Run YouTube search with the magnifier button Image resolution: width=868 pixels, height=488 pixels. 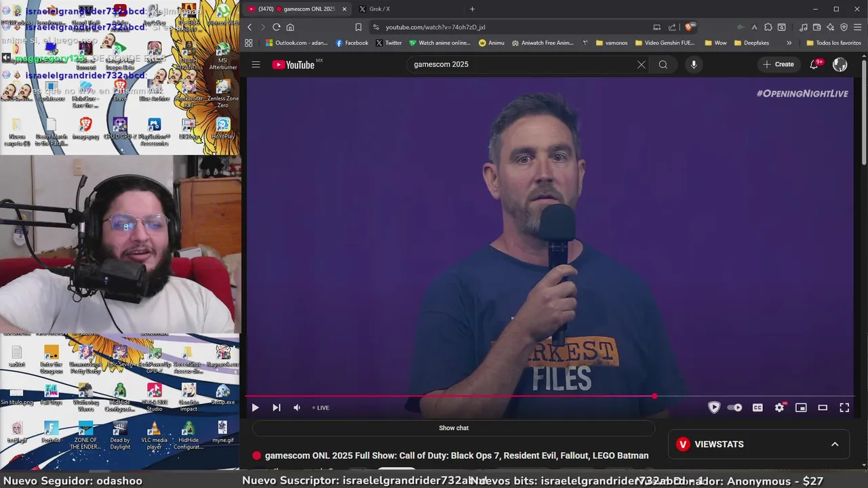tap(663, 64)
